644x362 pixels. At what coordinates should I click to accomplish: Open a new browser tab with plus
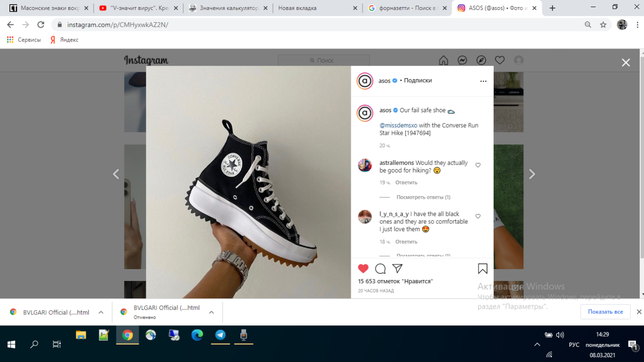[x=552, y=8]
